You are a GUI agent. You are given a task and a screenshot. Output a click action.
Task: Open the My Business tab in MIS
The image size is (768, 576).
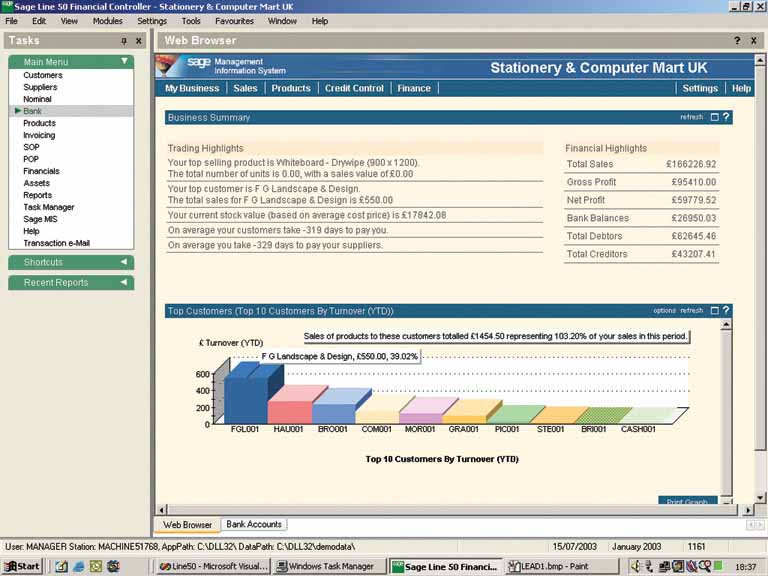192,88
